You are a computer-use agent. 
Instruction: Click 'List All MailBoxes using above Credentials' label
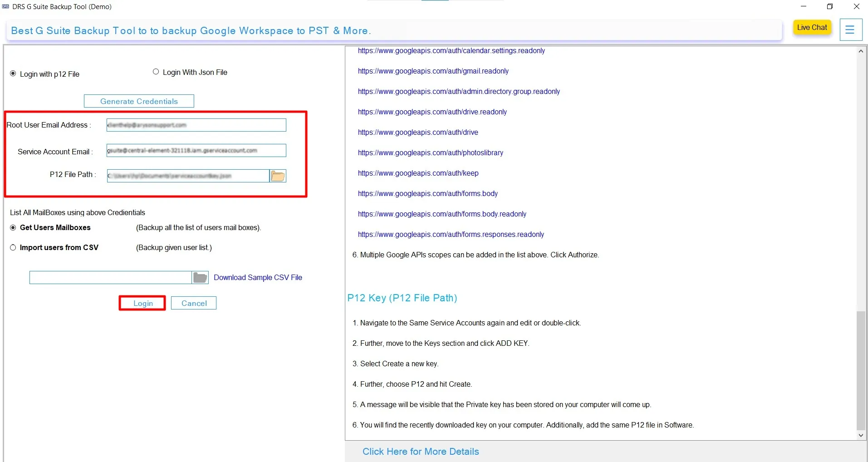[x=78, y=212]
